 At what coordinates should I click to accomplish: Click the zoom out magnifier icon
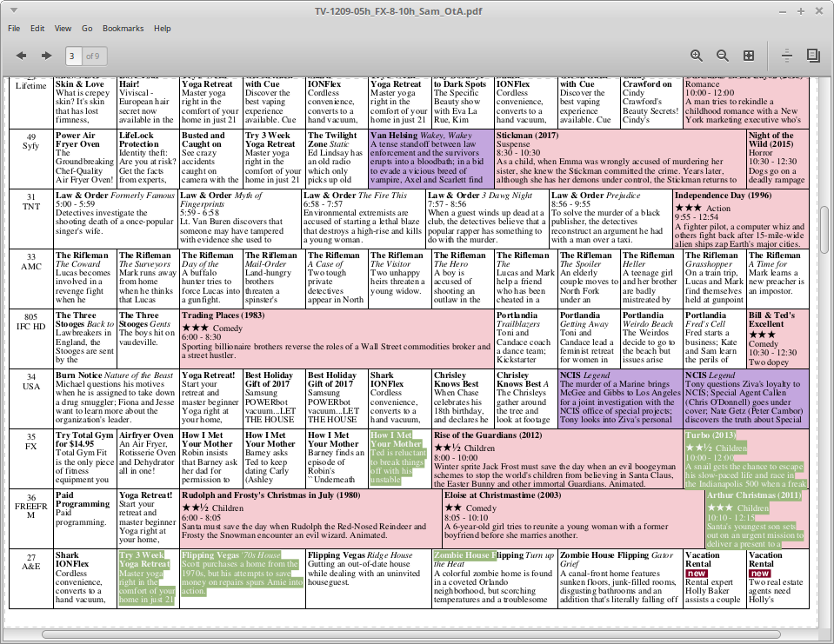click(x=723, y=56)
